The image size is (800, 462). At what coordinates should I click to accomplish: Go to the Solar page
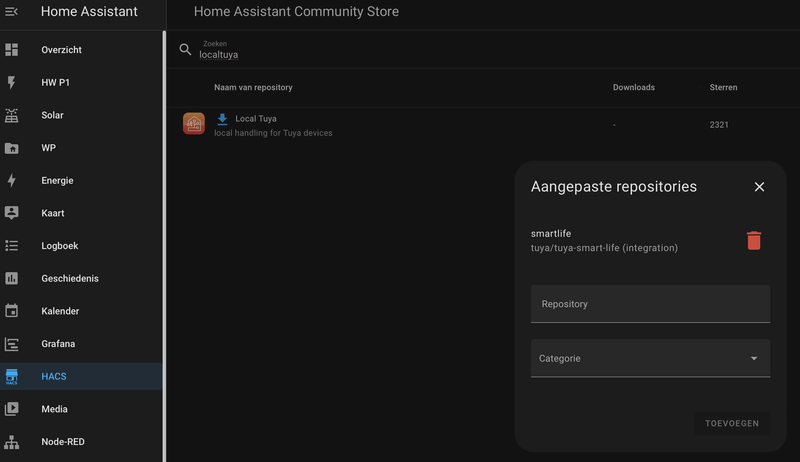pos(52,115)
